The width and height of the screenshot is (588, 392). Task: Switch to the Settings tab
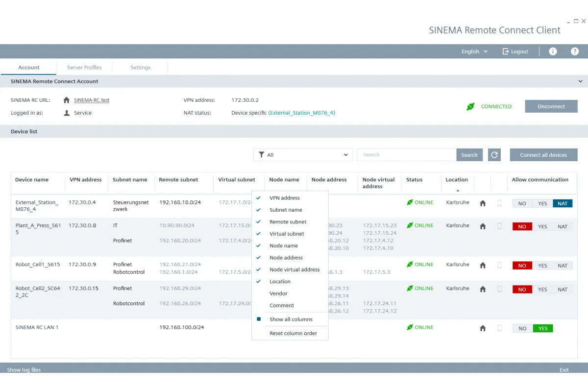(140, 68)
